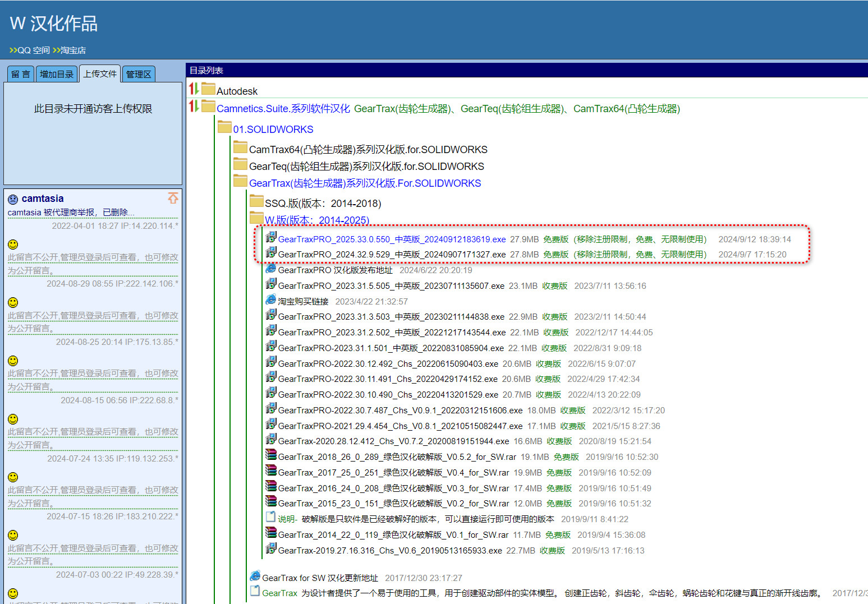Click the exe icon for GearTraxPRO_2025.33.0.550
Screen dimensions: 868x604
(271, 237)
